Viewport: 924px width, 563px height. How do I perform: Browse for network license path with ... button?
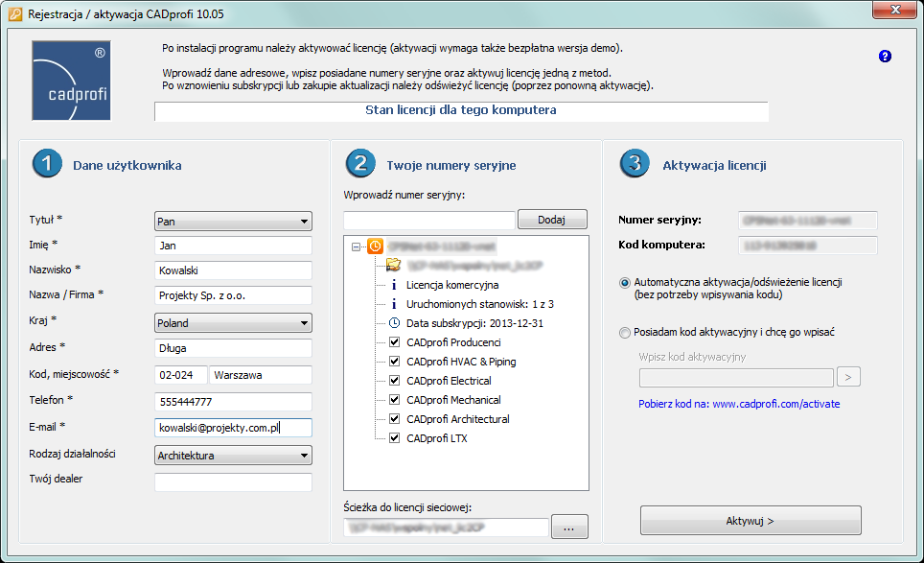(569, 527)
